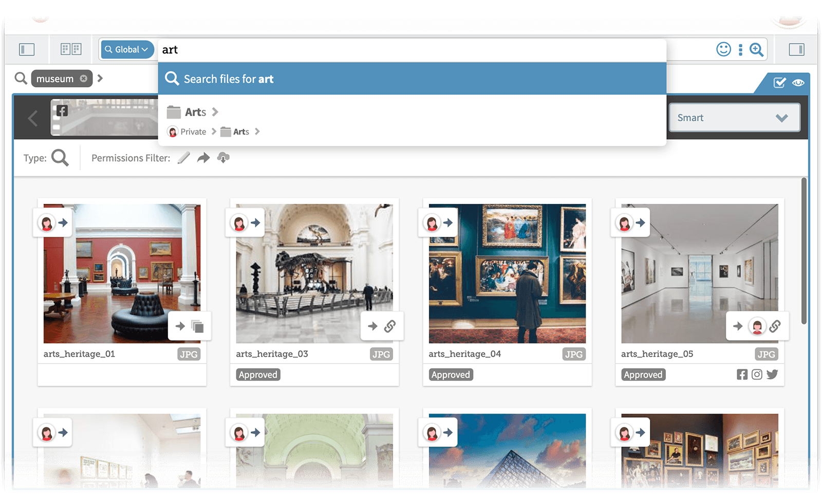Toggle the pencil edit permissions filter

click(x=183, y=158)
